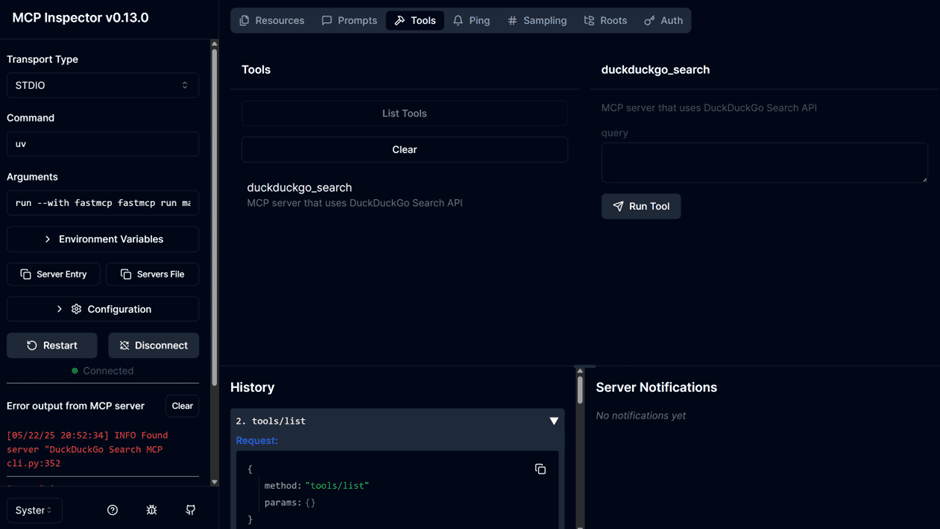Screen dimensions: 940x529
Task: Expand the Configuration section chevron
Action: coord(59,309)
